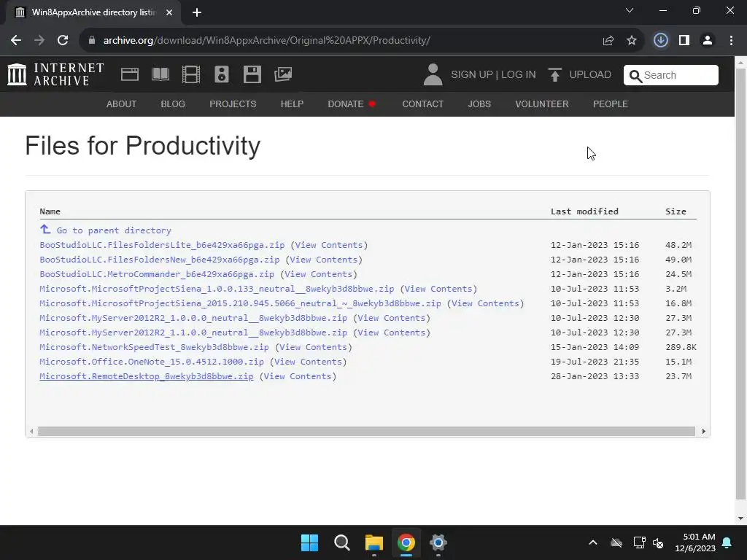Download Microsoft.RemoteDesktop zip file
Screen dimensions: 747x560
pyautogui.click(x=146, y=376)
